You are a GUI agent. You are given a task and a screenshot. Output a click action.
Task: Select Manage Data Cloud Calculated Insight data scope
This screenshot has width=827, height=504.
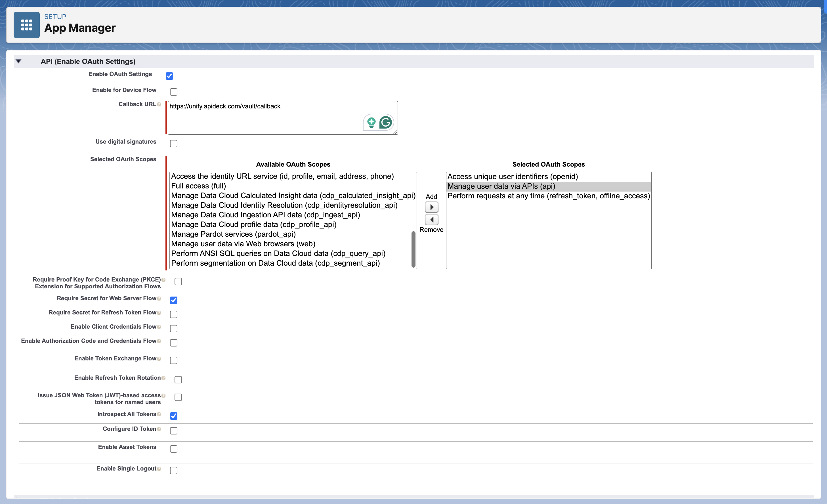click(293, 196)
